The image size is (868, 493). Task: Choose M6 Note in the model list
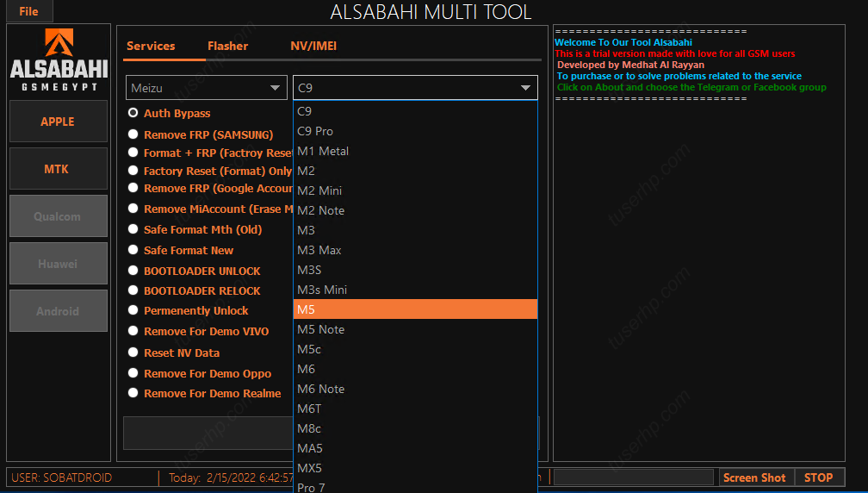click(415, 389)
